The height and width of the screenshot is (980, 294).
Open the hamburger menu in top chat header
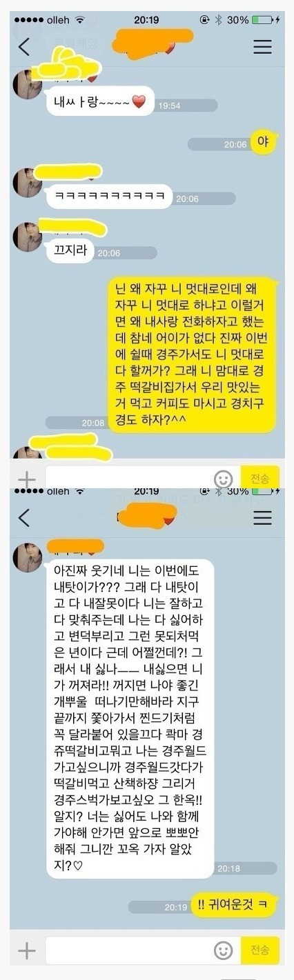tap(262, 47)
